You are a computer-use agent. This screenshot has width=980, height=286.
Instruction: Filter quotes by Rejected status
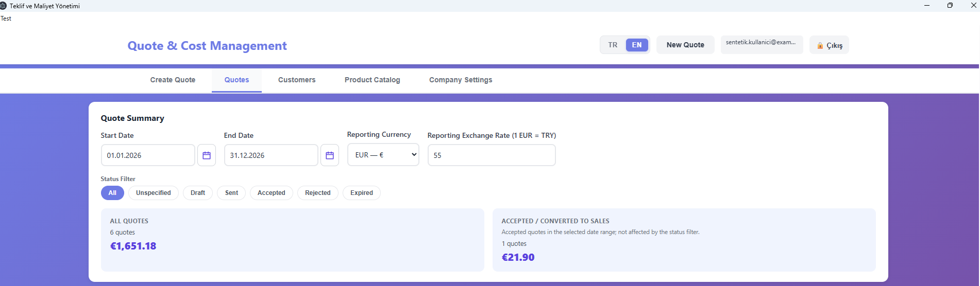click(318, 193)
